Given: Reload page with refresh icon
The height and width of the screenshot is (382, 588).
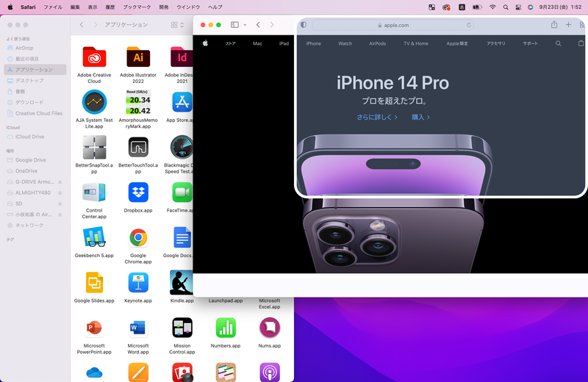Looking at the screenshot, I should [469, 25].
